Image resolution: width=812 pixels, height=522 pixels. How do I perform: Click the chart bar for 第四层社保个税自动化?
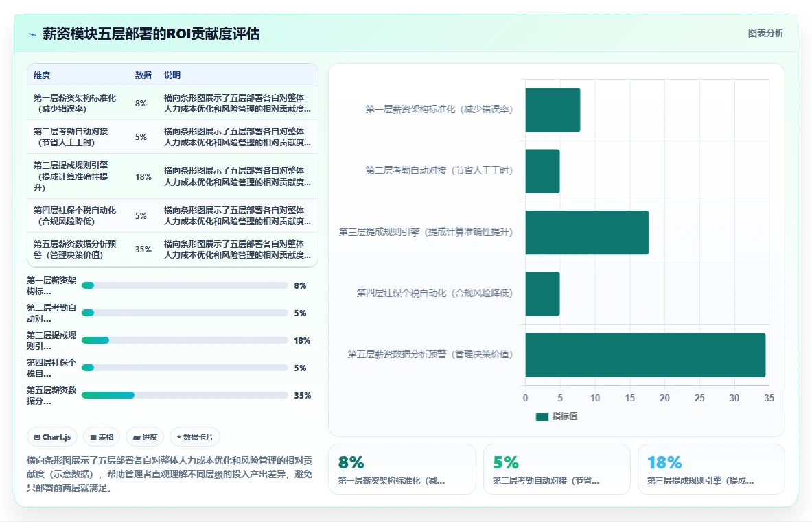point(542,294)
